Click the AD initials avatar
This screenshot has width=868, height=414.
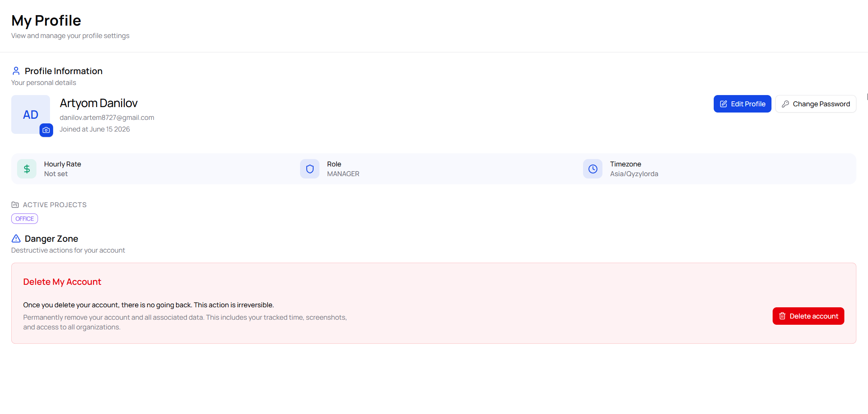click(31, 114)
